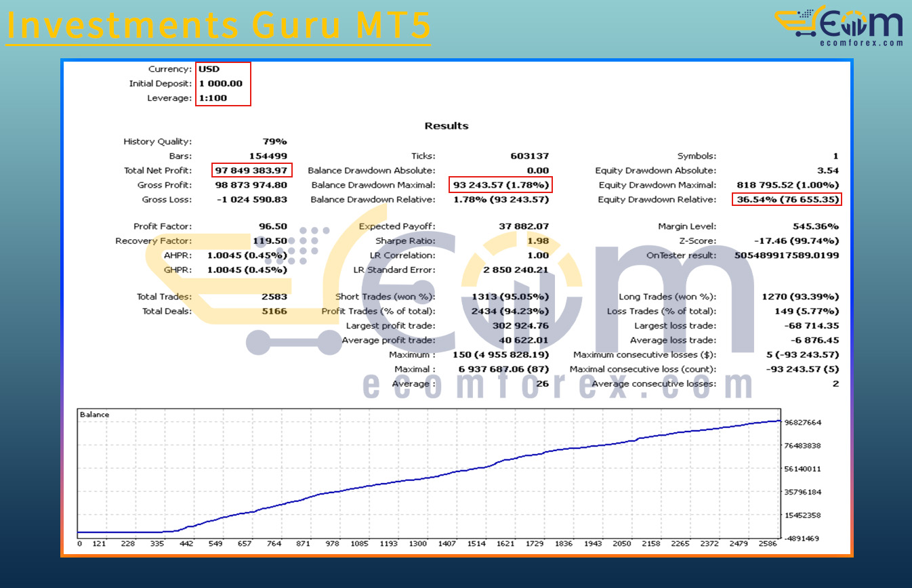Select Balance Drawdown Maximal value 93 243.57 (1.78%)
The width and height of the screenshot is (912, 588).
501,185
